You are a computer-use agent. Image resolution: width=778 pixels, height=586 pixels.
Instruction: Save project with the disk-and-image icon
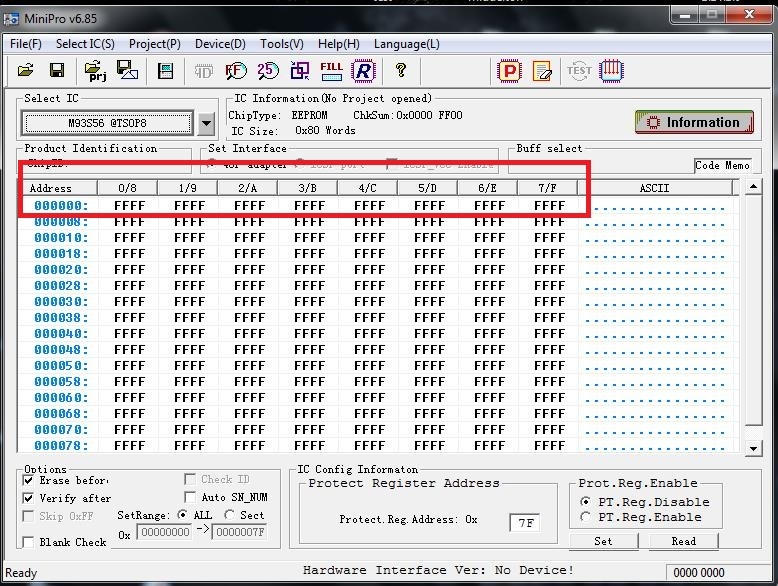click(128, 70)
